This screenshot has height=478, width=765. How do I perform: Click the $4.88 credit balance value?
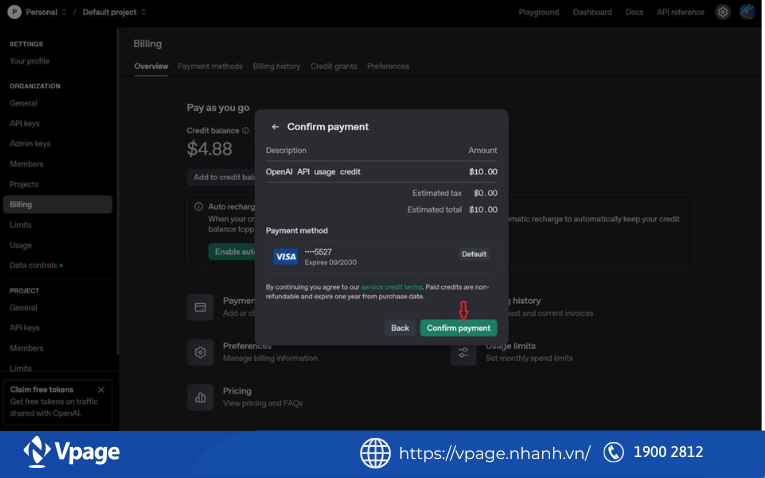(209, 149)
